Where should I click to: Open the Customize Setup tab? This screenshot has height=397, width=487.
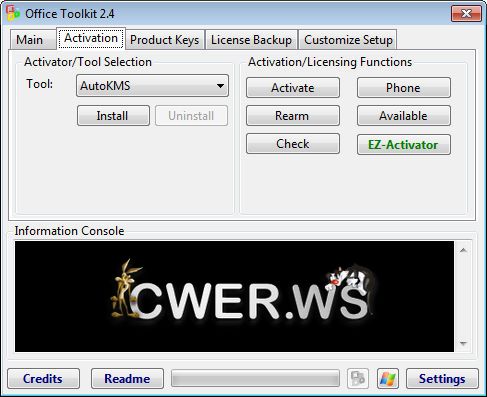coord(348,40)
